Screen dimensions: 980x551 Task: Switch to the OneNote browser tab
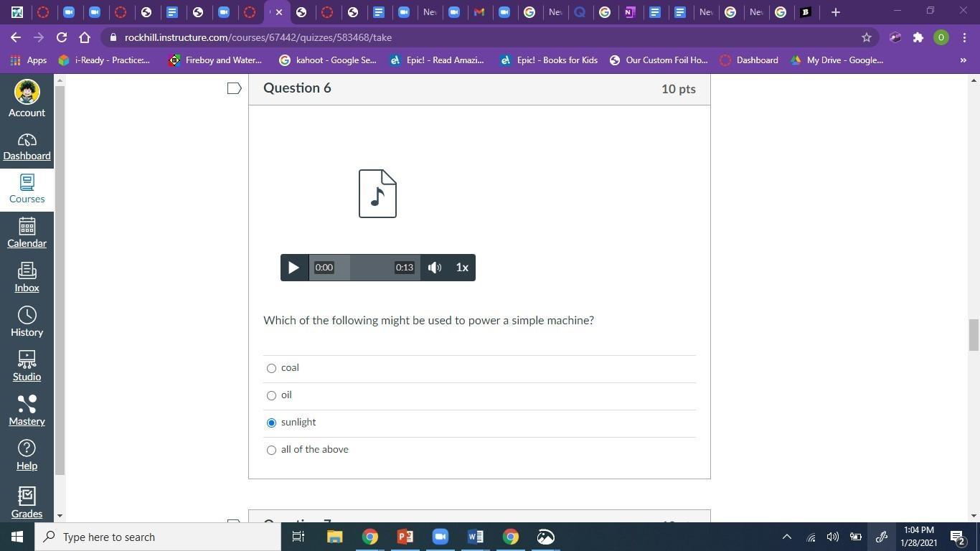coord(629,12)
